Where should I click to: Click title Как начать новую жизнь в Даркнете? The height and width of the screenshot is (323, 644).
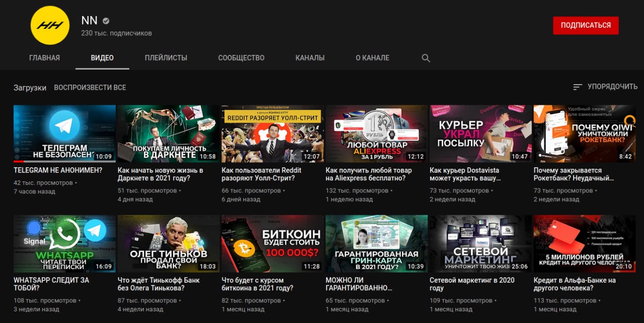point(160,174)
